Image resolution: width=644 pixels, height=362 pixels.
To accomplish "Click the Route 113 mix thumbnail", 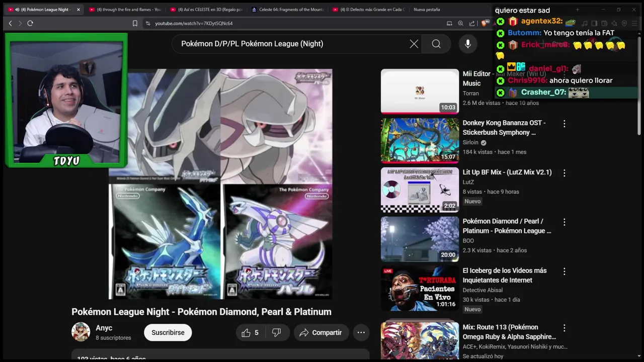I will click(x=420, y=341).
